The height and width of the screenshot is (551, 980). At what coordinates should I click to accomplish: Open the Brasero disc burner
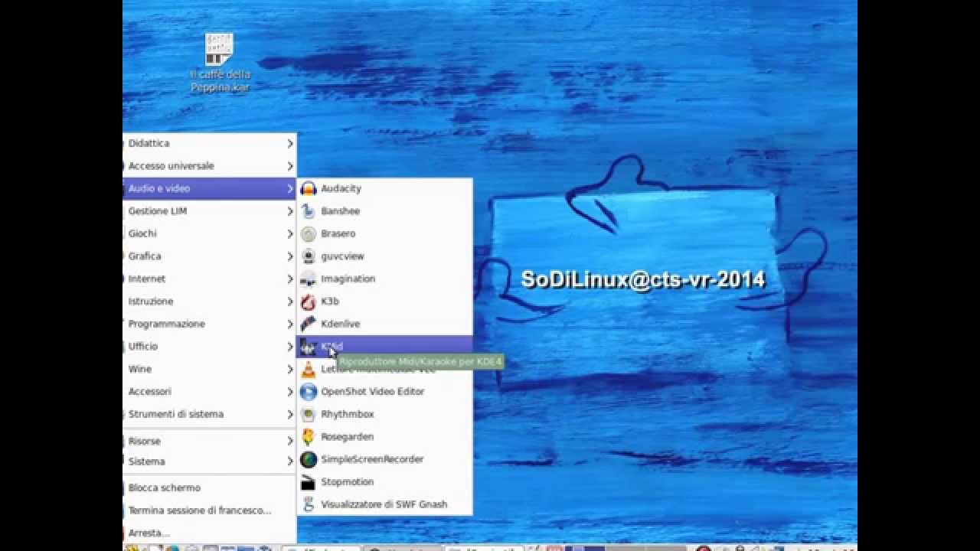point(384,233)
